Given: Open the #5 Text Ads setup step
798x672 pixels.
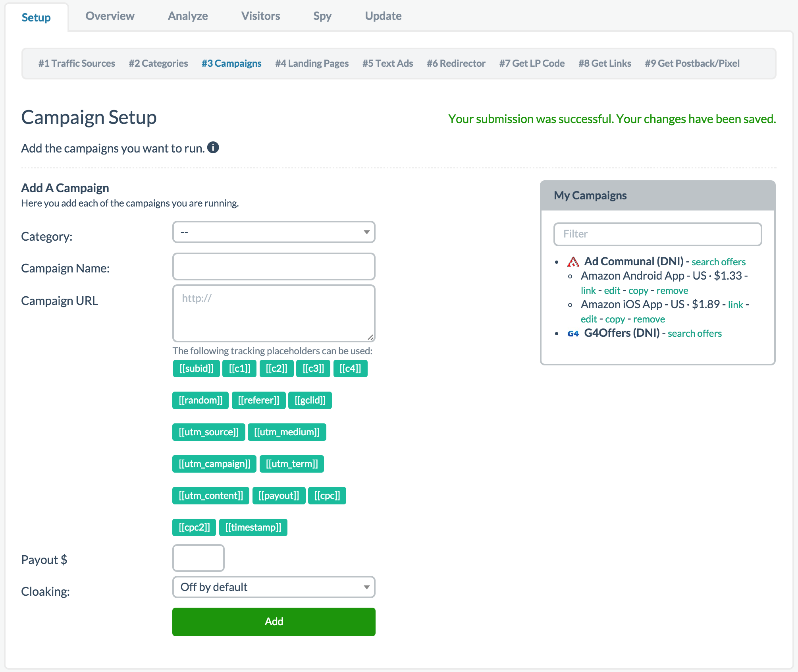Looking at the screenshot, I should click(x=387, y=63).
